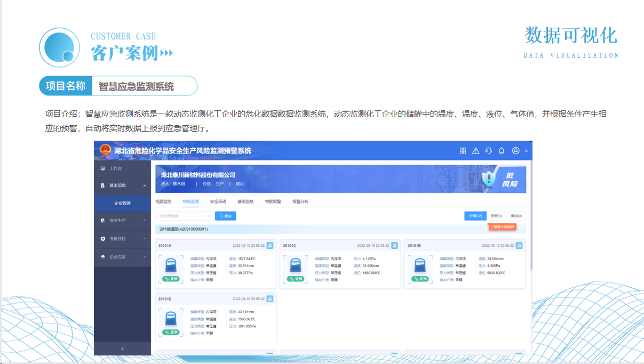This screenshot has width=644, height=364.
Task: Open the 全部危险源 dropdown
Action: click(x=184, y=216)
